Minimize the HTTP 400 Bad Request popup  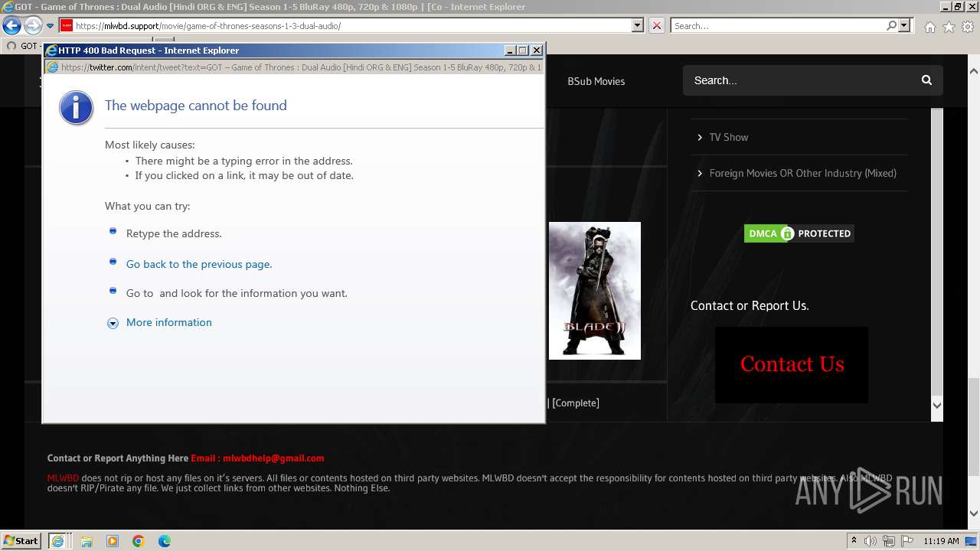510,51
